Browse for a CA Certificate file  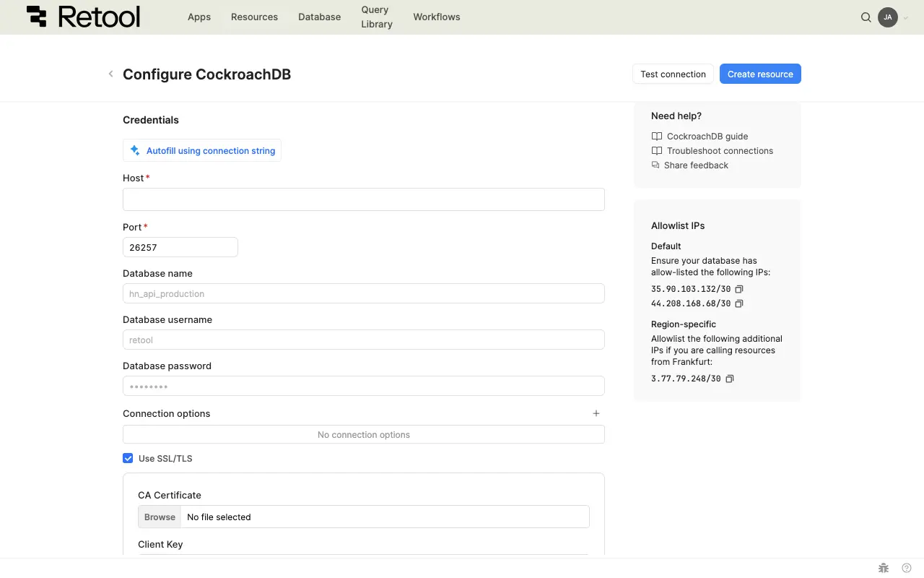point(160,517)
